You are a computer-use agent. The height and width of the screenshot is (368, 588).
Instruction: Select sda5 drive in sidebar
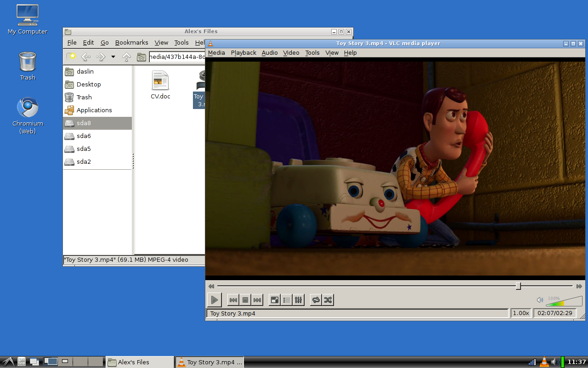pos(97,149)
